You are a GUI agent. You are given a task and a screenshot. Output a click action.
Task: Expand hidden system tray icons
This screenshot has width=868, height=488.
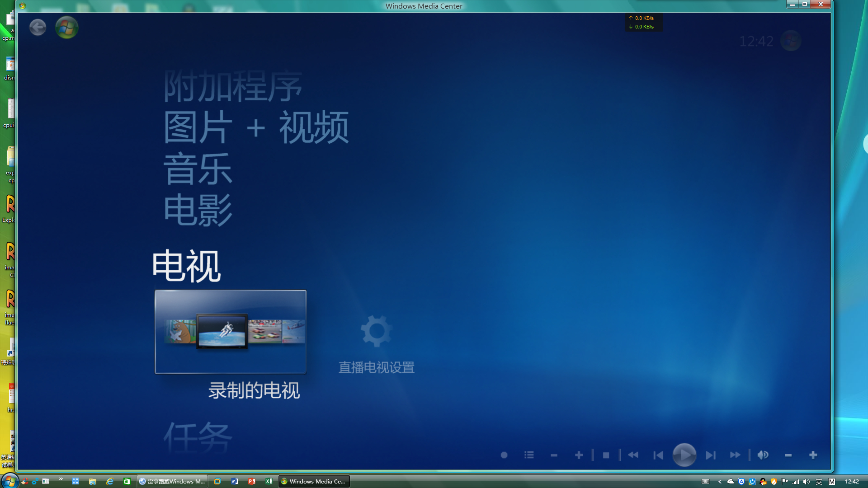coord(720,482)
